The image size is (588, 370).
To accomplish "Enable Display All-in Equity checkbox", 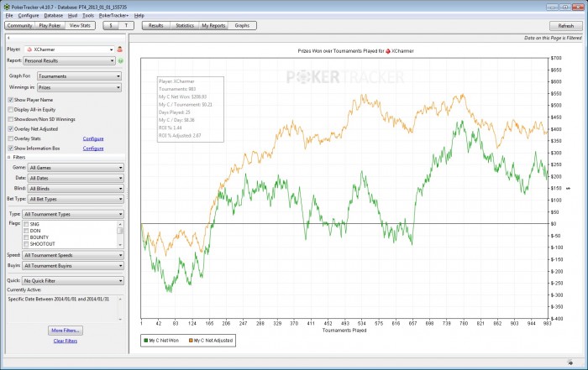I will [10, 110].
